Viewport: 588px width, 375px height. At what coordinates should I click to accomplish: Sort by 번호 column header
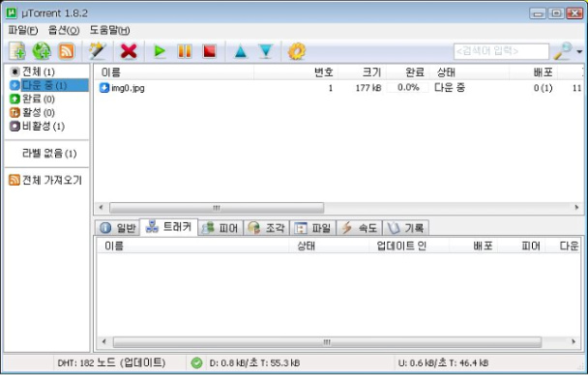pos(296,72)
